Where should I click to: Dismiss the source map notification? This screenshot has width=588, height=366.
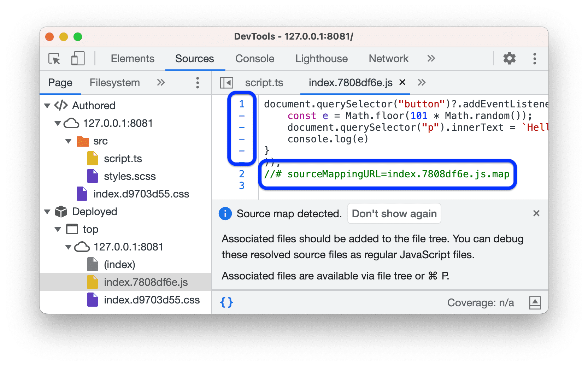536,213
